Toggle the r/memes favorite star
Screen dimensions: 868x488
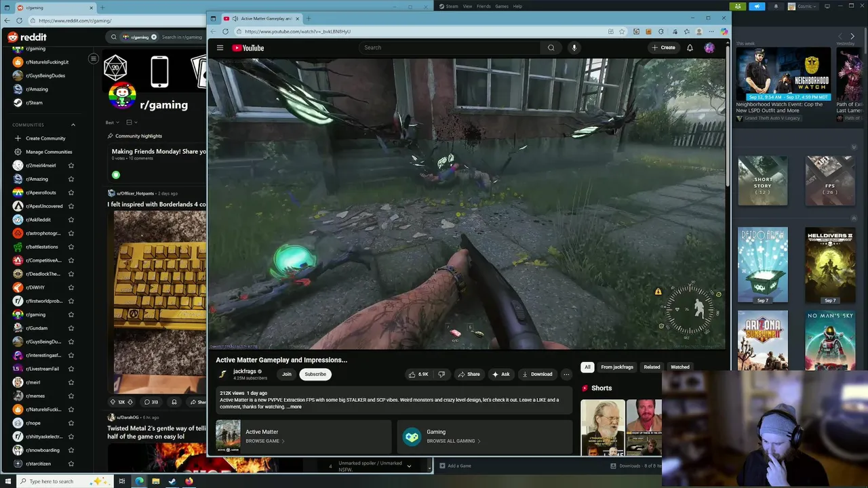[71, 396]
